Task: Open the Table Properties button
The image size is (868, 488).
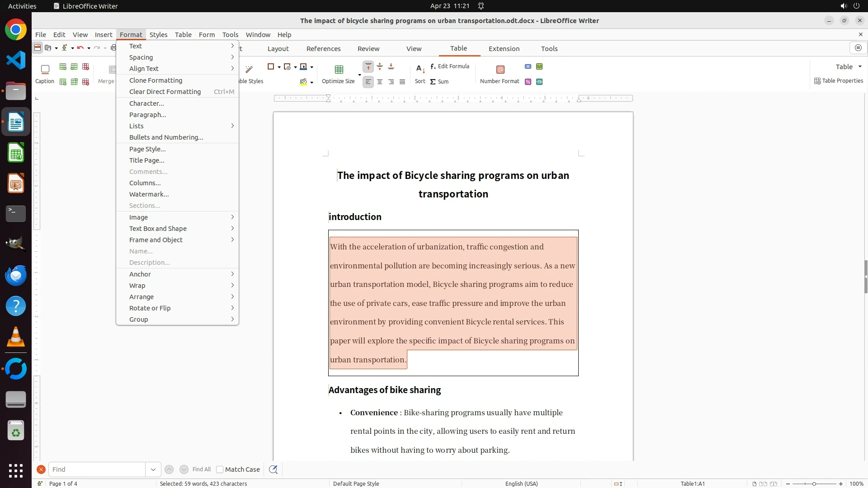Action: [839, 81]
